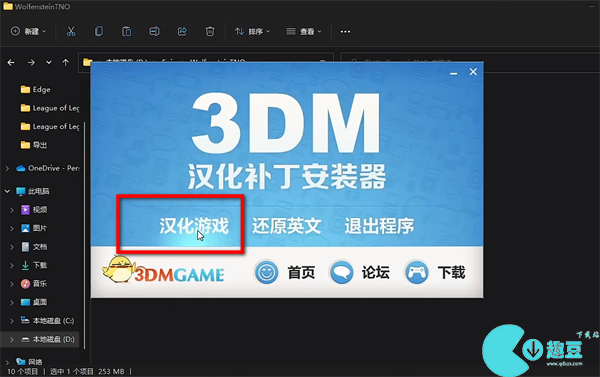Open the 排序 sort dropdown
The image size is (600, 377).
[x=252, y=31]
